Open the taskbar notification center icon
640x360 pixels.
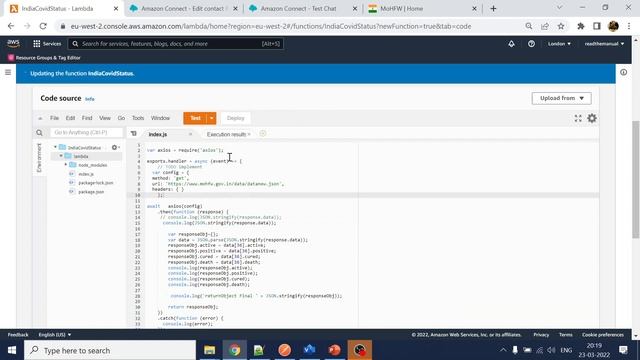(x=623, y=350)
